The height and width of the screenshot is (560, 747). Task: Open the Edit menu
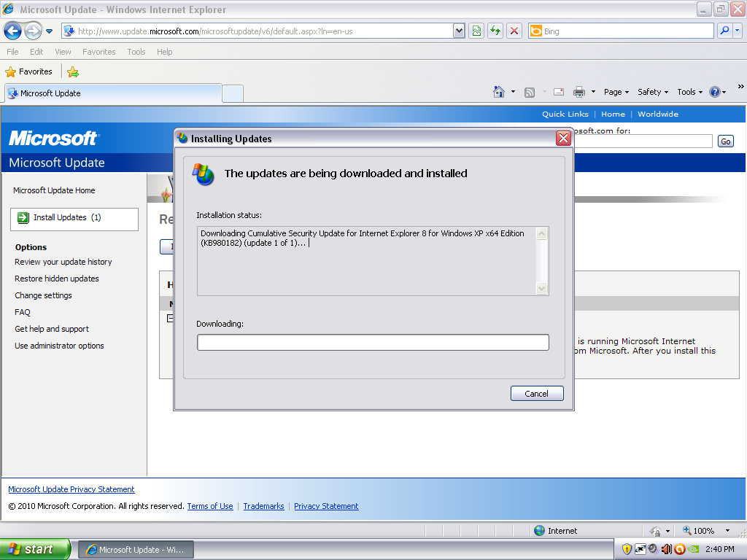point(36,52)
